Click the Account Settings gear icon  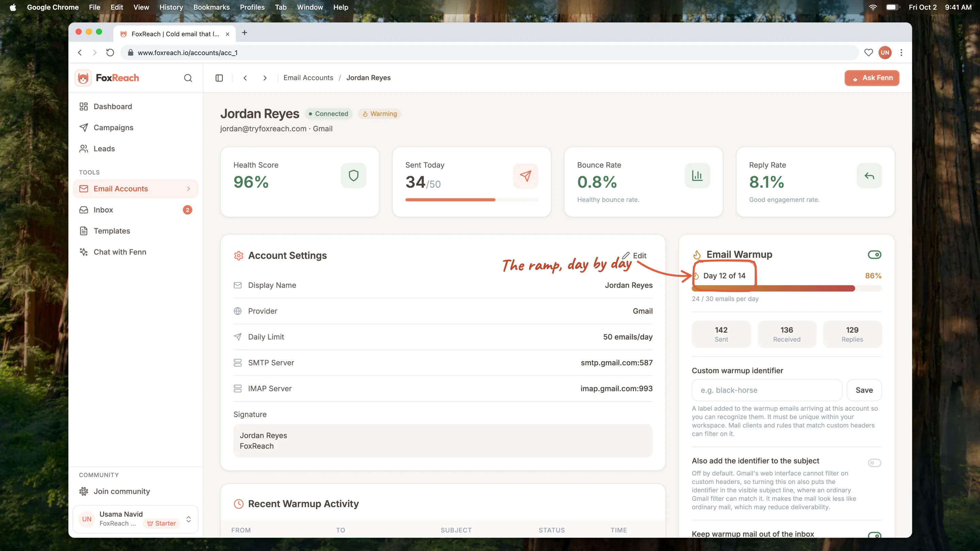tap(239, 255)
